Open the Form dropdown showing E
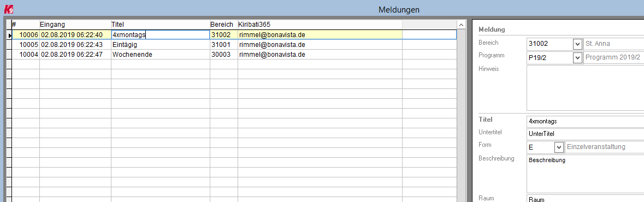644x202 pixels. pos(559,147)
